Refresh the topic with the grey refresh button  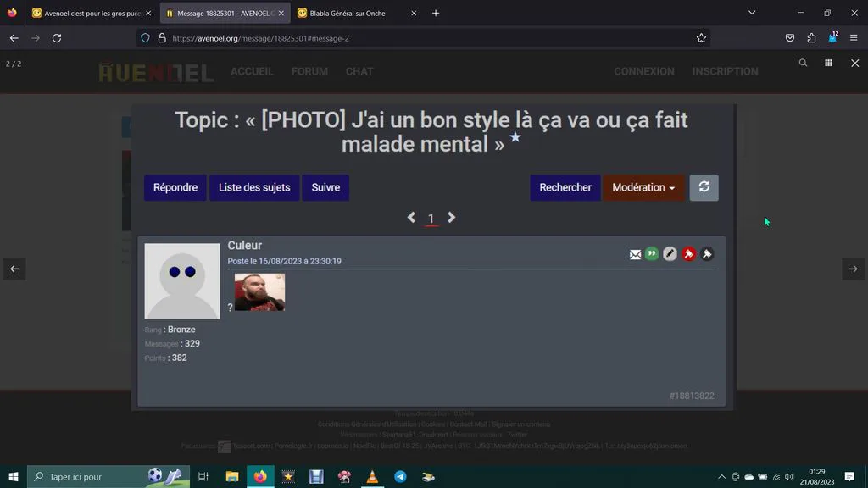[x=704, y=187]
